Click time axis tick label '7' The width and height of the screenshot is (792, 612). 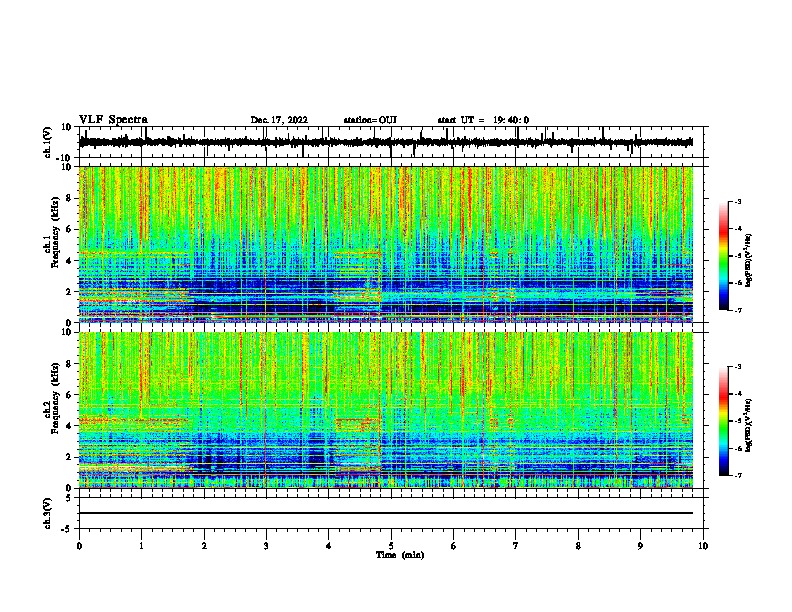click(x=516, y=546)
